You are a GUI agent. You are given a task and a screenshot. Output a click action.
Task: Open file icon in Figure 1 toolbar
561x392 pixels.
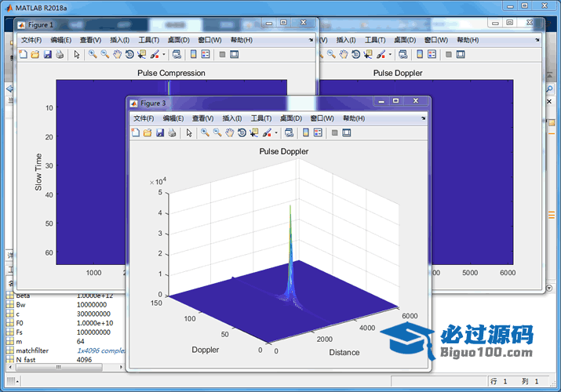(35, 54)
